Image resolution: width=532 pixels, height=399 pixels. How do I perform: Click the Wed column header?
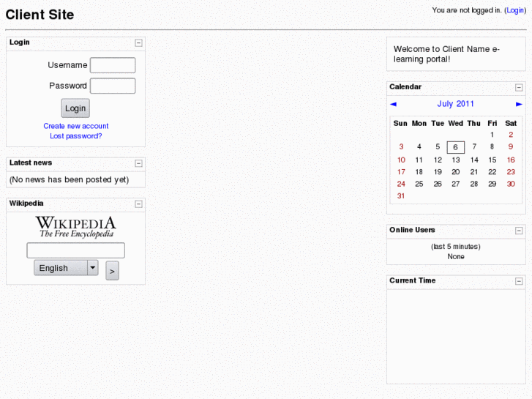pyautogui.click(x=456, y=123)
